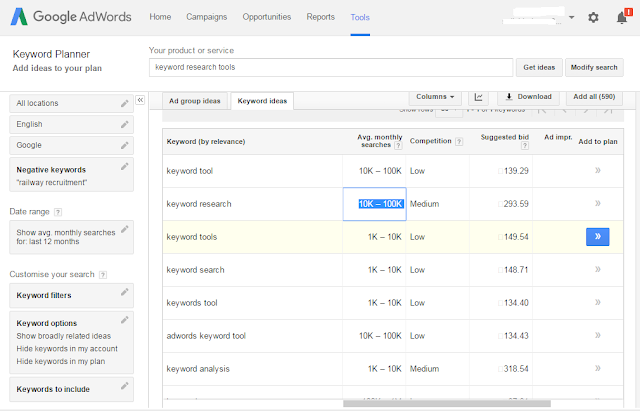This screenshot has width=640, height=411.
Task: Edit Keyword filters with pencil icon
Action: tap(124, 292)
